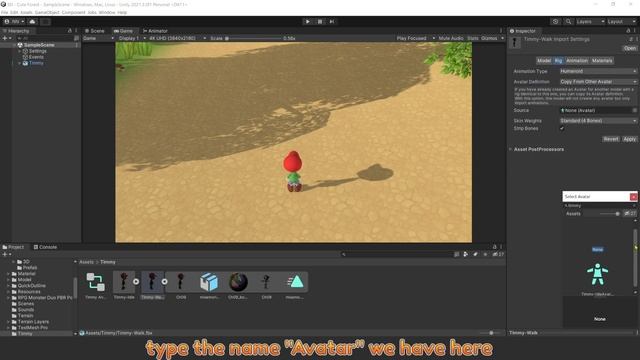The width and height of the screenshot is (640, 360).
Task: Adjust the Select Avatar thumbnail size slider
Action: point(609,214)
